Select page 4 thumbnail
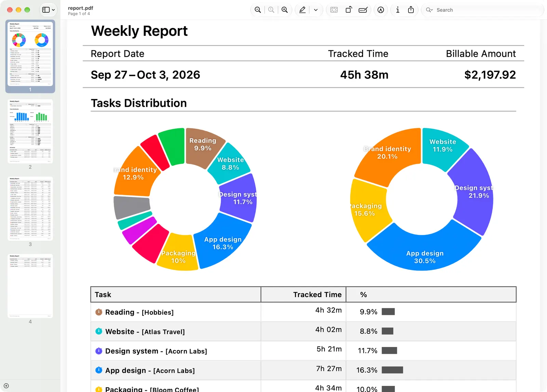The image size is (547, 392). [30, 286]
